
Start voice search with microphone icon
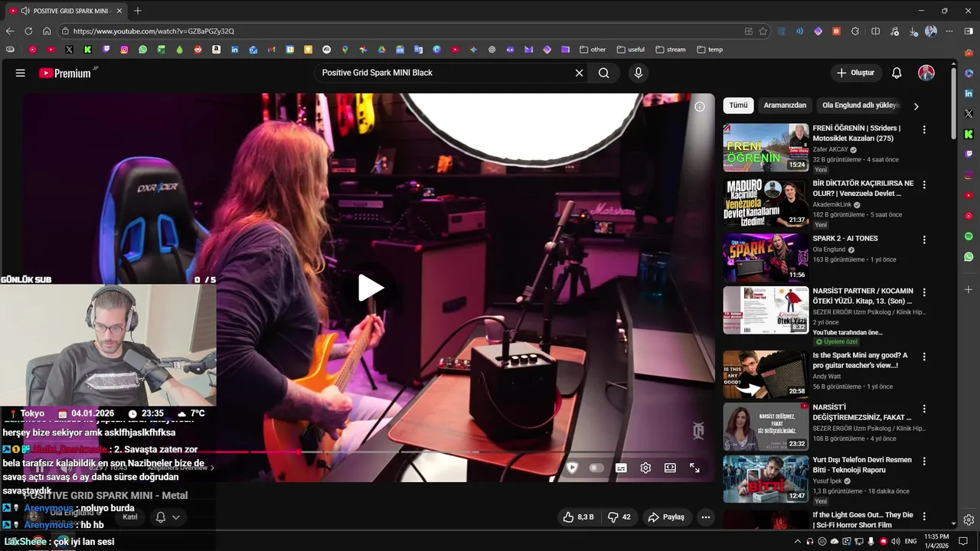(x=639, y=73)
